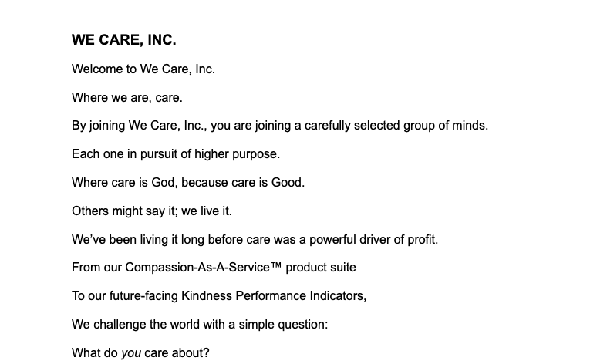Click the term "Compassion-As-A-Service"
Screen dimensions: 607x364
coord(197,268)
